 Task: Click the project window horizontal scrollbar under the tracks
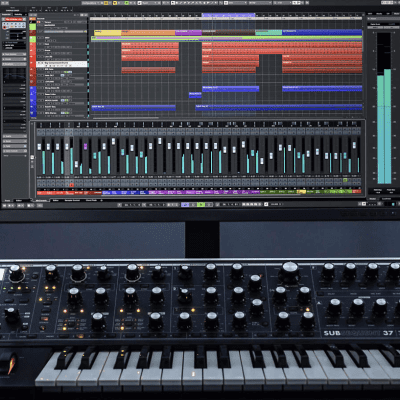(x=126, y=118)
